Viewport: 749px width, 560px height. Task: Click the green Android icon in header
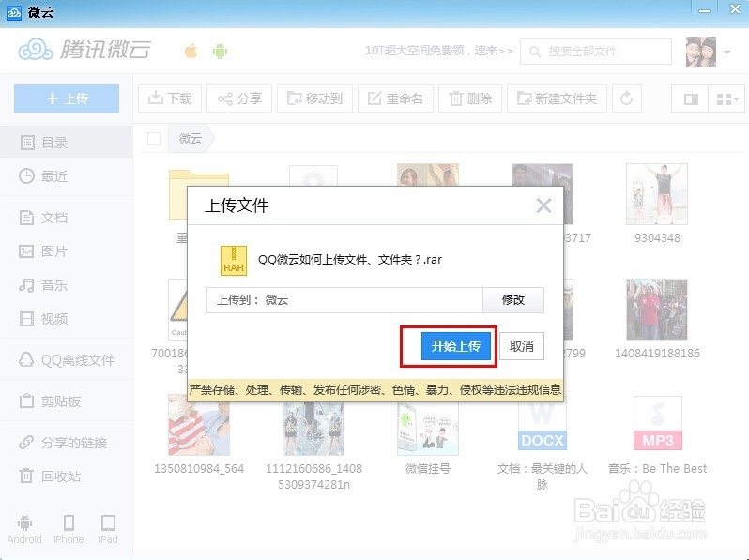click(x=220, y=51)
